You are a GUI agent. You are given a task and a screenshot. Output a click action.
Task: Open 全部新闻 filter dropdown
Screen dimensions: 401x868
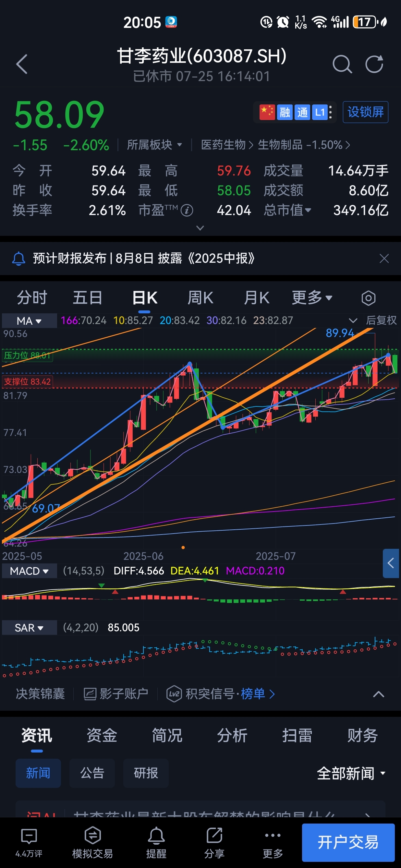(351, 773)
